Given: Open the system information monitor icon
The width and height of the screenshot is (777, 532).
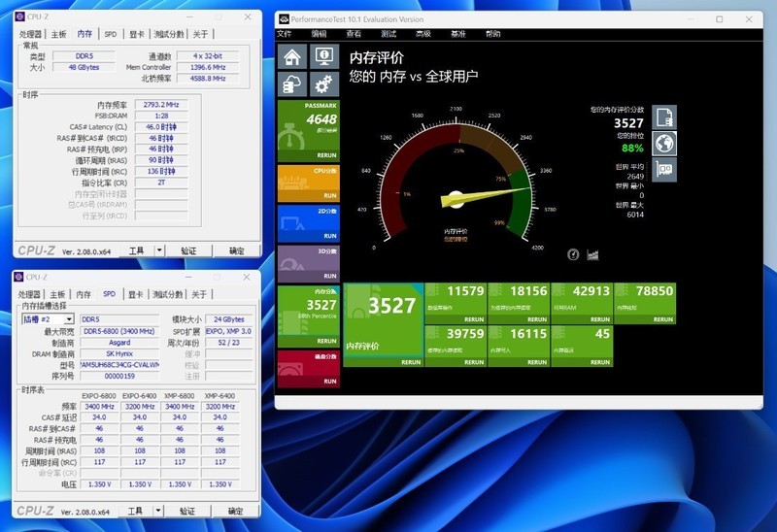Looking at the screenshot, I should coord(324,56).
